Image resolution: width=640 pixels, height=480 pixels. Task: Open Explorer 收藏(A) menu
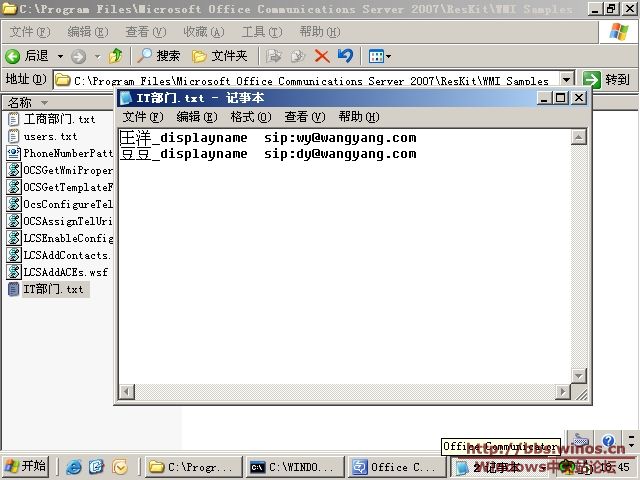[204, 32]
